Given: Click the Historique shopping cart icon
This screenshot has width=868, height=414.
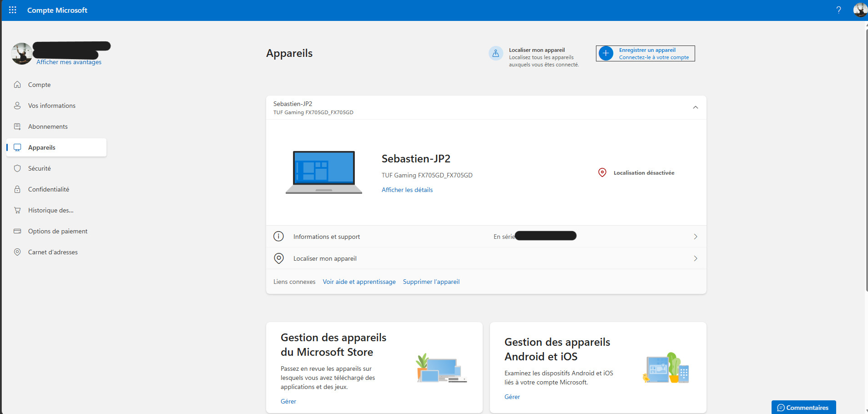Looking at the screenshot, I should coord(17,210).
